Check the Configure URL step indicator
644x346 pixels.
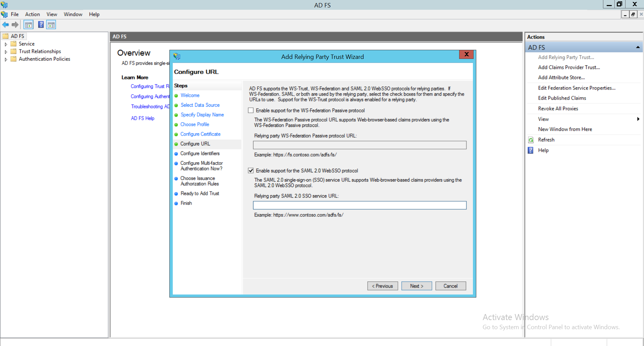tap(176, 144)
